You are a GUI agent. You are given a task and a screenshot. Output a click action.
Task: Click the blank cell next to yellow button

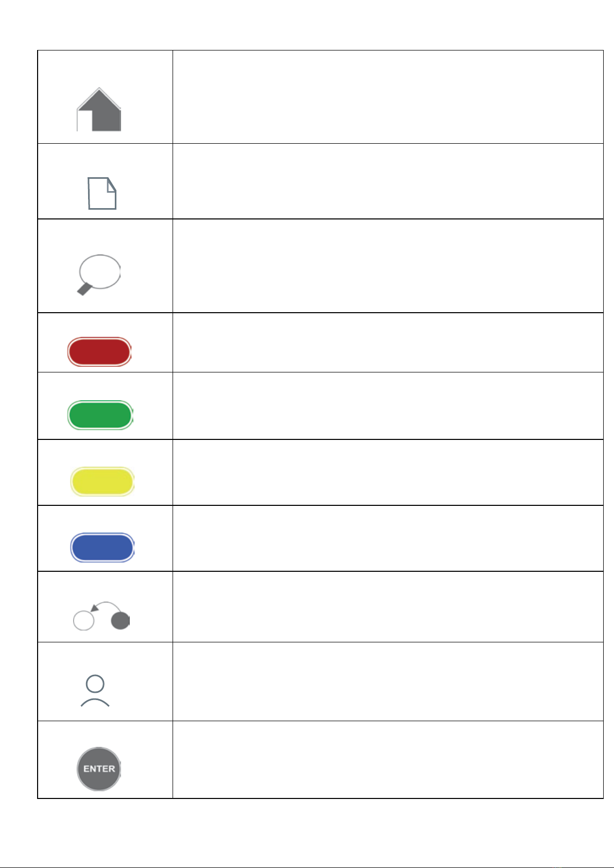(x=387, y=472)
